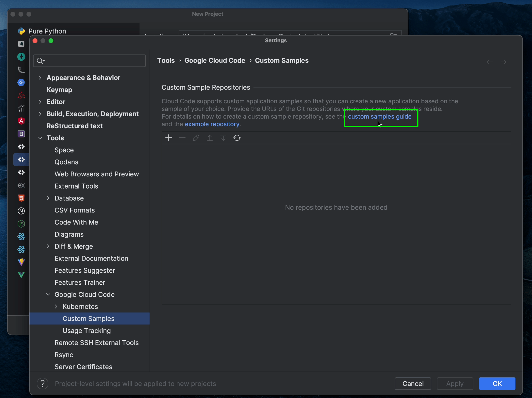Viewport: 532px width, 398px height.
Task: Select the Django project type icon
Action: [x=21, y=44]
